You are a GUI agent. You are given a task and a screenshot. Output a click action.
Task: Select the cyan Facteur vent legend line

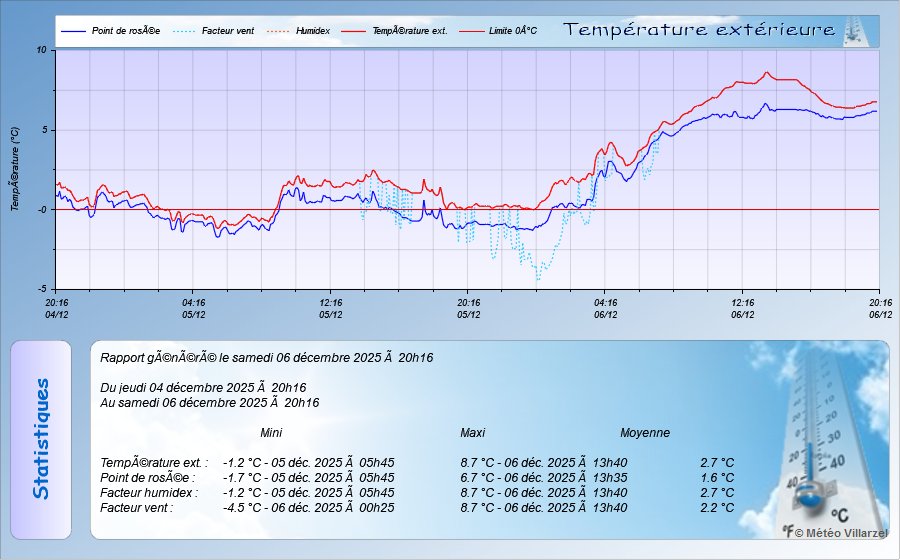(x=185, y=31)
